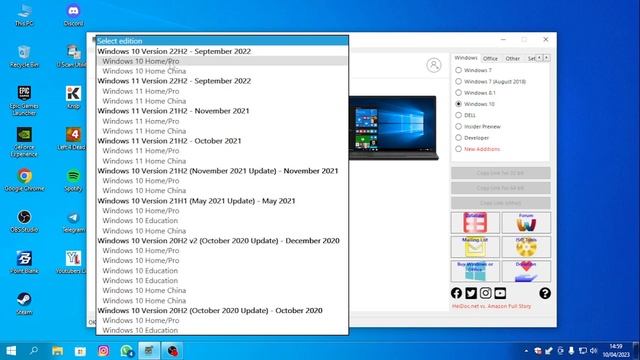640x360 pixels.
Task: Switch to the Windows tab
Action: tap(466, 58)
